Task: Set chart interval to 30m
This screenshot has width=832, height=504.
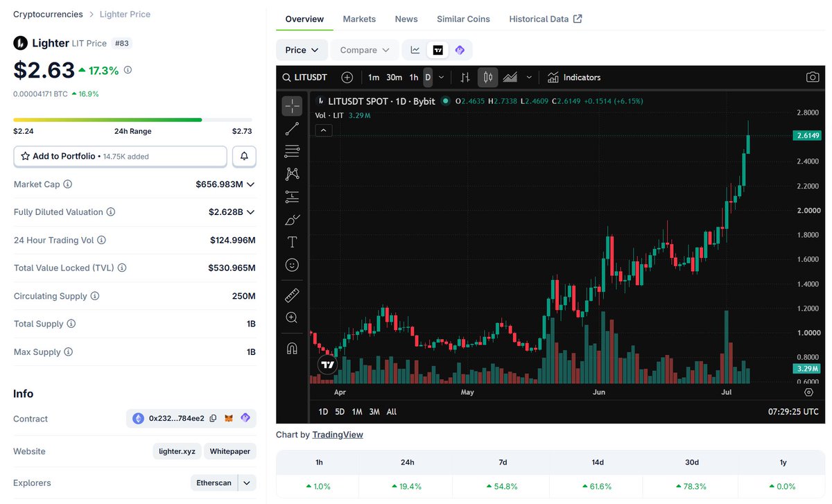Action: [395, 77]
